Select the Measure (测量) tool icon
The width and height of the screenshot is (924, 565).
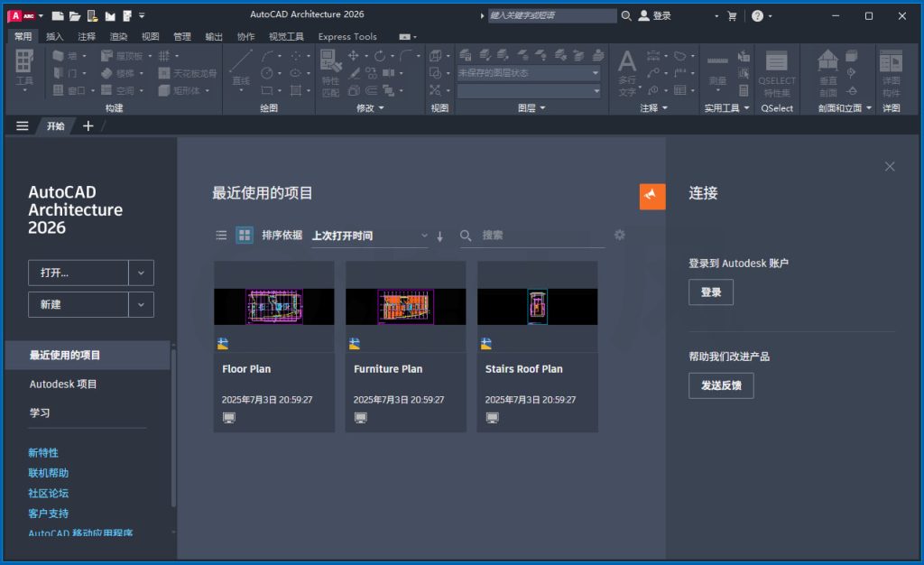[x=717, y=69]
